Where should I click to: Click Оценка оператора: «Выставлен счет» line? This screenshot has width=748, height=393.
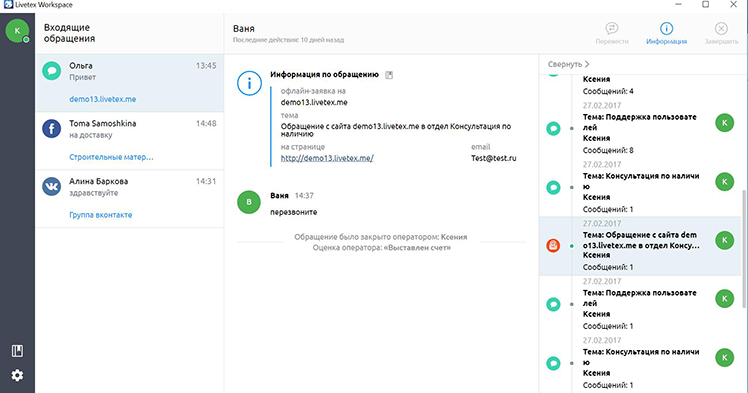pos(382,248)
